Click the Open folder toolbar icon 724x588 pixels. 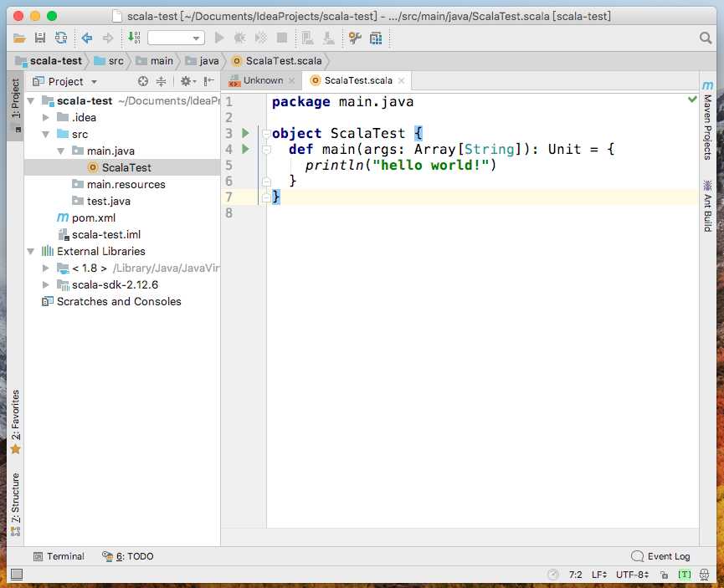(x=19, y=38)
